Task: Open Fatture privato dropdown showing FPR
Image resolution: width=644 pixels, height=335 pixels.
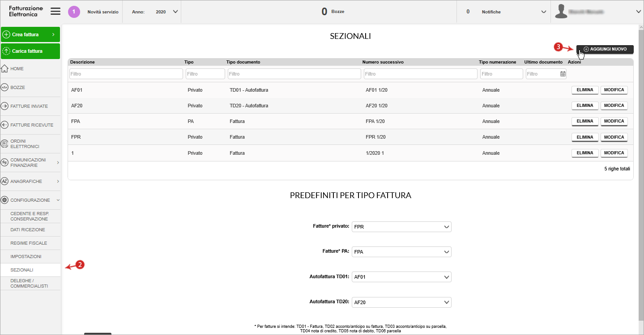Action: (x=402, y=227)
